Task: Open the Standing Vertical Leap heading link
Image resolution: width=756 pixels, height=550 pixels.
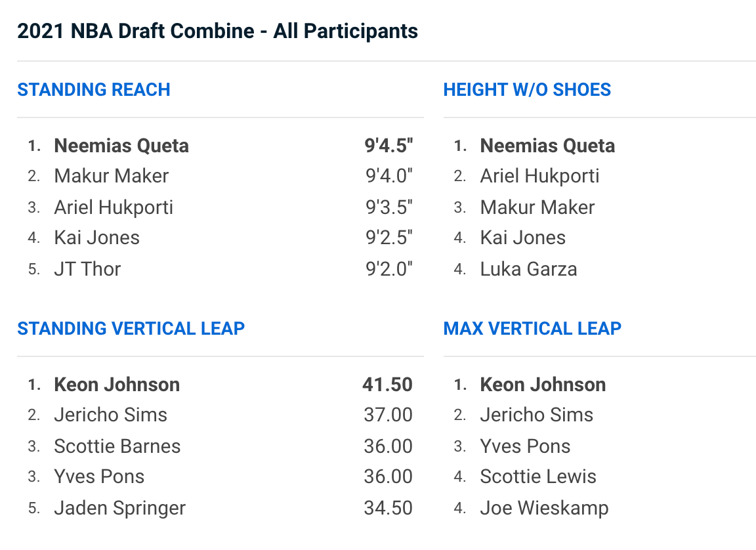Action: [131, 328]
